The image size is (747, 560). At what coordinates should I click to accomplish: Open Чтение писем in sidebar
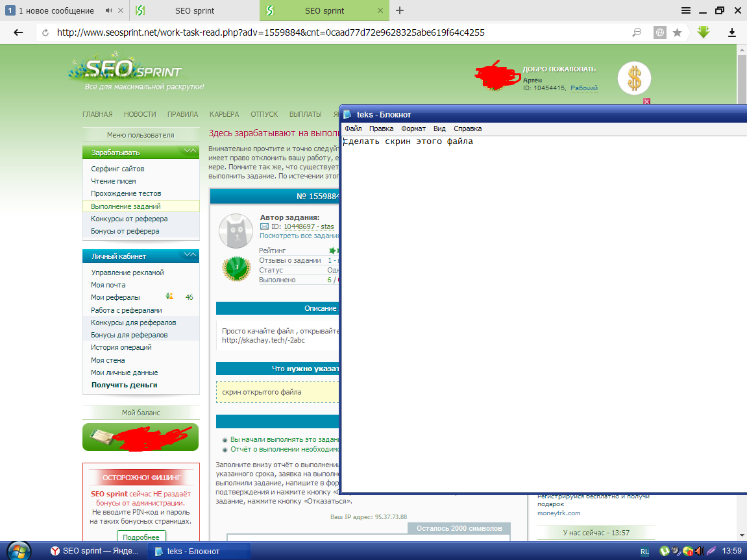click(x=114, y=181)
